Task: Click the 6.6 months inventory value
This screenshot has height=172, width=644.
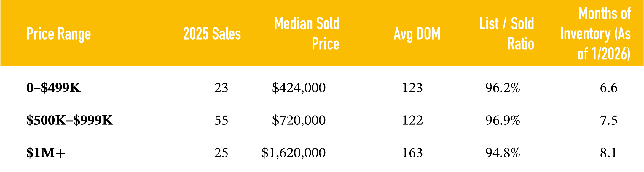Action: [608, 88]
